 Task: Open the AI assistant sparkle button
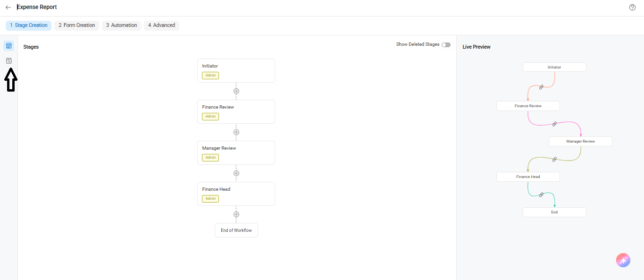pos(623,260)
